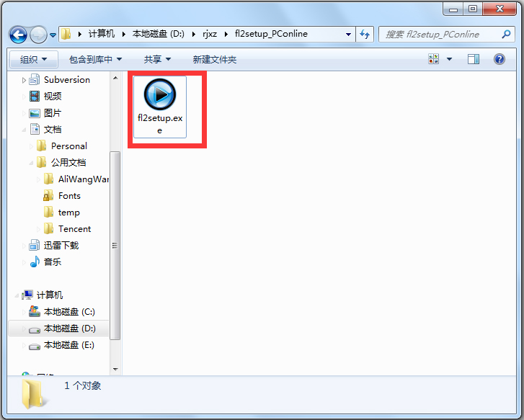Viewport: 524px width, 420px height.
Task: Select the 迅雷下载 library icon
Action: (35, 245)
